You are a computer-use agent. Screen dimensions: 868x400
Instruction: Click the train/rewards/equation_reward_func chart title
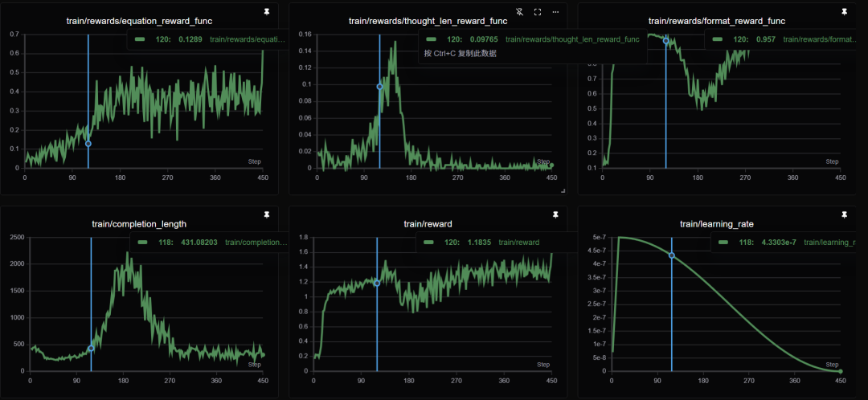tap(139, 20)
